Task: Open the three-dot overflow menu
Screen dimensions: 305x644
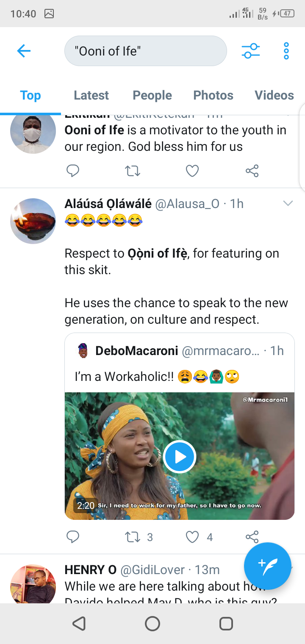Action: point(286,51)
